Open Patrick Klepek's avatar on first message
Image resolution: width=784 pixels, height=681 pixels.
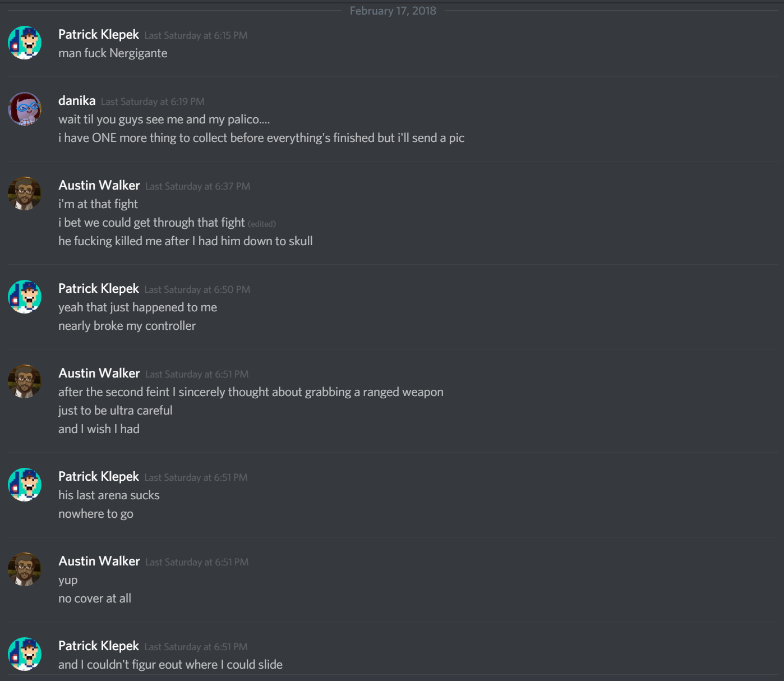point(25,43)
